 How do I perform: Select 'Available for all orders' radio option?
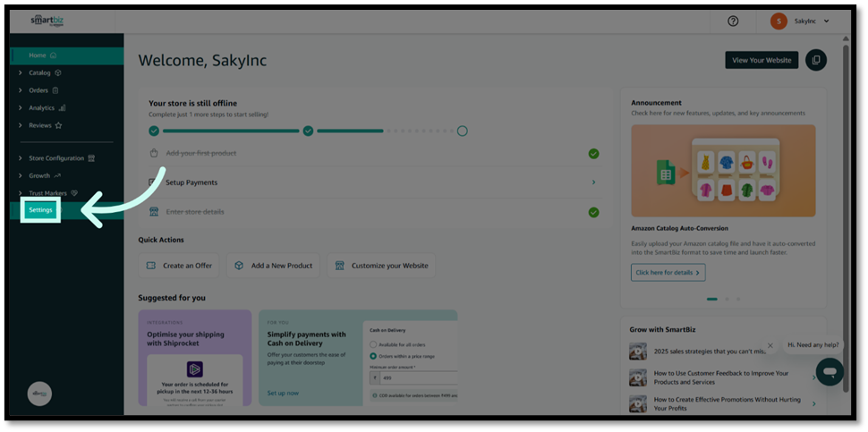tap(373, 344)
